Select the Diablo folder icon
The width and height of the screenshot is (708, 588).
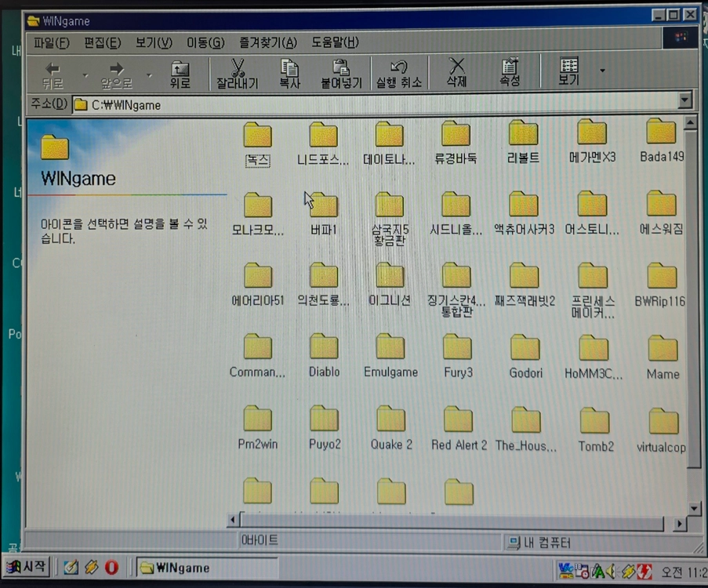(x=324, y=347)
